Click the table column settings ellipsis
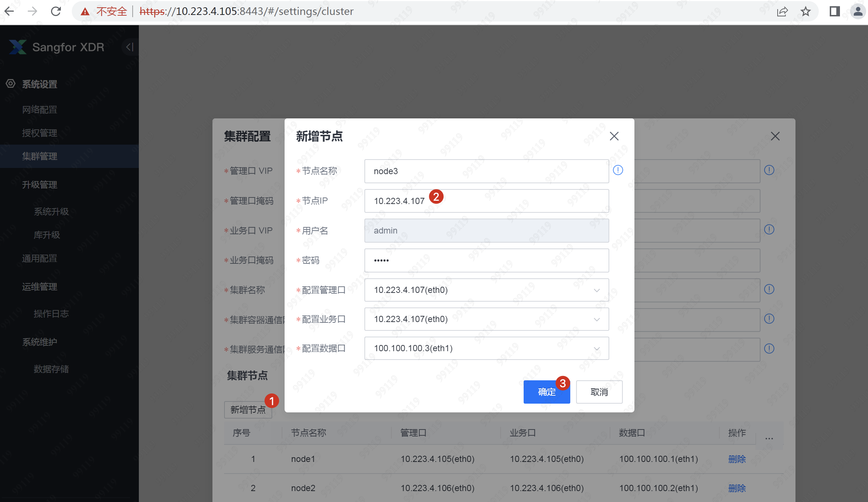The height and width of the screenshot is (502, 868). [x=769, y=438]
